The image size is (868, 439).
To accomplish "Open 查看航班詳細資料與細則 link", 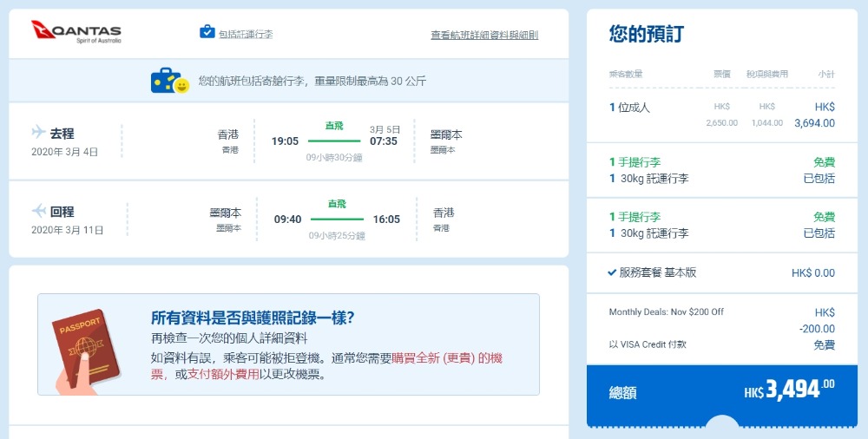I will click(484, 36).
